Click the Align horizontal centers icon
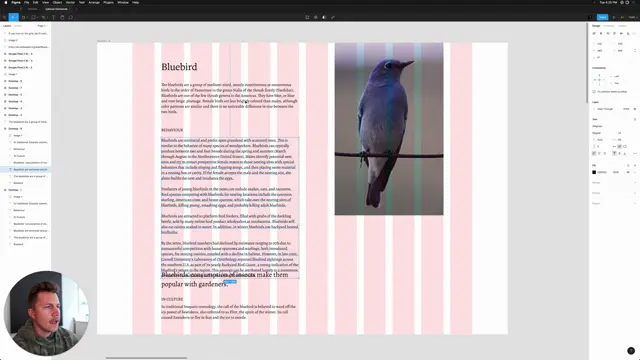The width and height of the screenshot is (640, 360). coord(601,33)
